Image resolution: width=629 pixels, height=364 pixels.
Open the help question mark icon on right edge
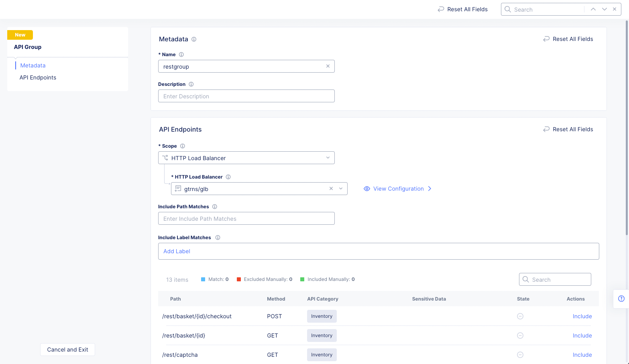[622, 299]
